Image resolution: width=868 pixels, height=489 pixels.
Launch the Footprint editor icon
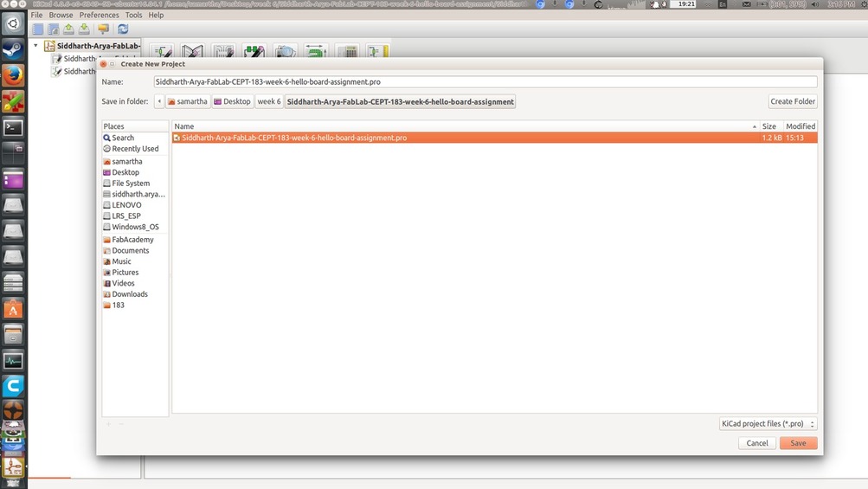point(254,52)
